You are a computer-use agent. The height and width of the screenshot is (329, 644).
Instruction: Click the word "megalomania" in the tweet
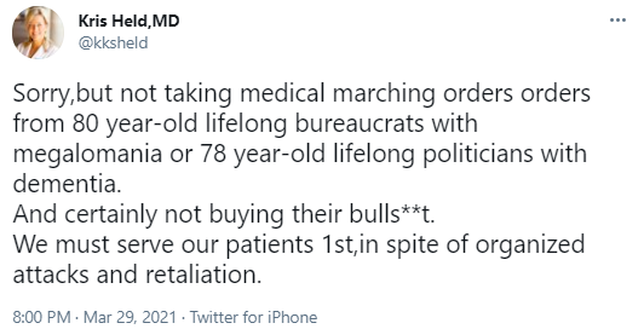click(x=88, y=154)
